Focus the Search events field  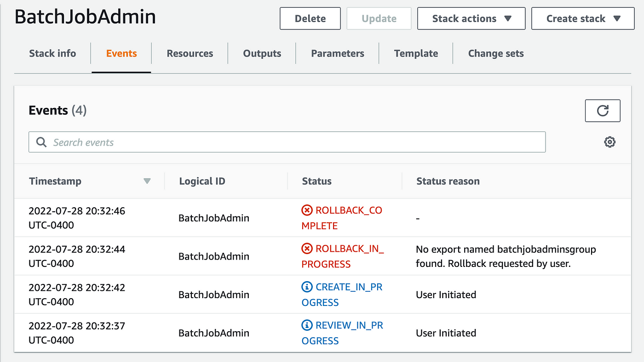pos(287,142)
